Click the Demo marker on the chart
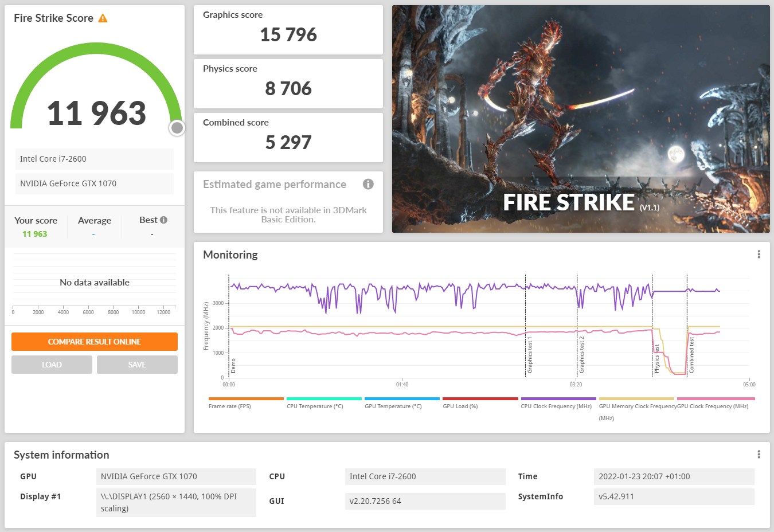 [x=233, y=365]
